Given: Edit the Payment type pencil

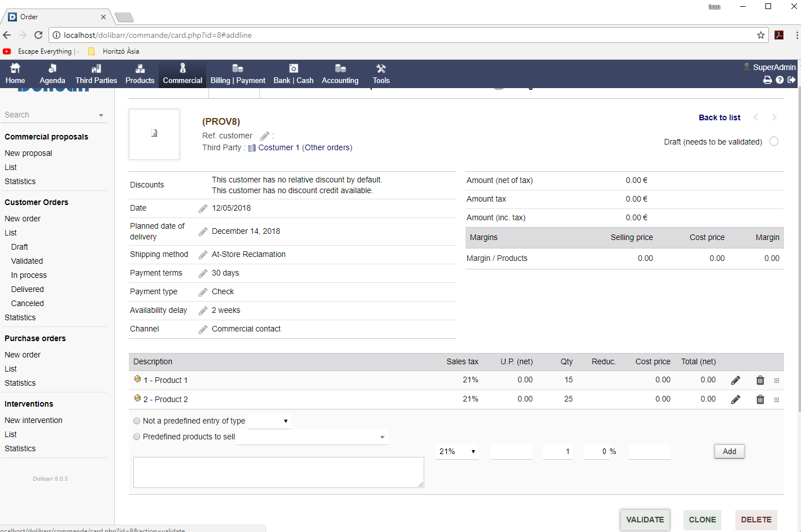Looking at the screenshot, I should pos(203,292).
